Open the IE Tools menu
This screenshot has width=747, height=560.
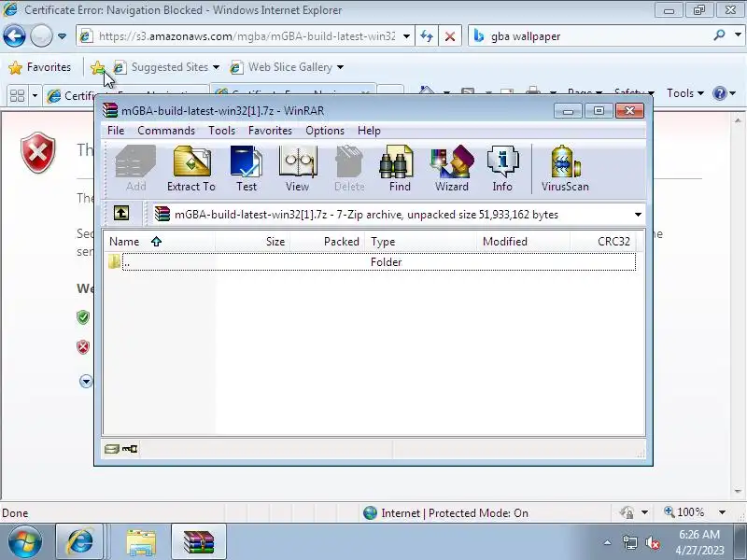pos(685,93)
